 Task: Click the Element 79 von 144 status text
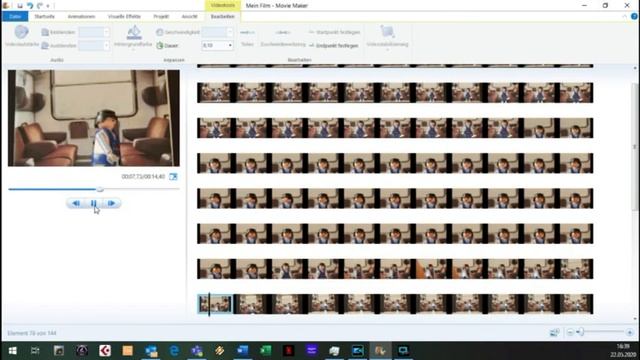(32, 333)
